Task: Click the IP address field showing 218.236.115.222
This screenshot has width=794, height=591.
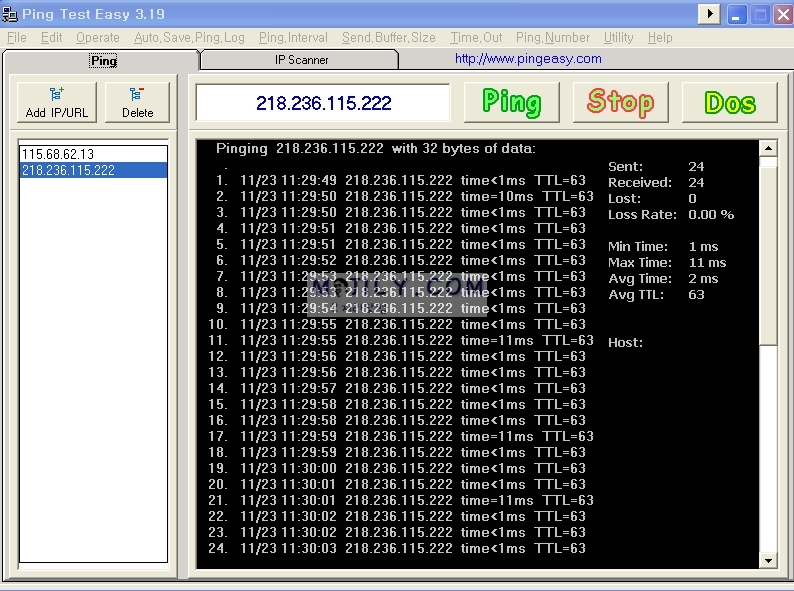Action: pos(323,103)
